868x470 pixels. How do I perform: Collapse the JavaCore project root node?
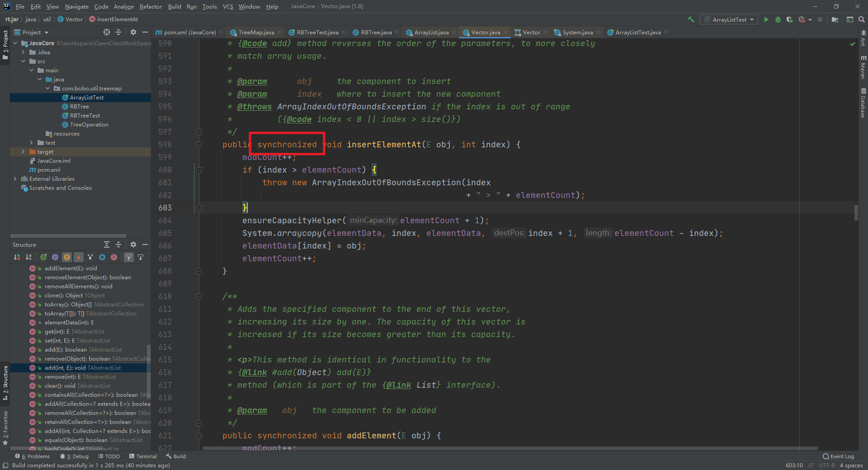(15, 43)
